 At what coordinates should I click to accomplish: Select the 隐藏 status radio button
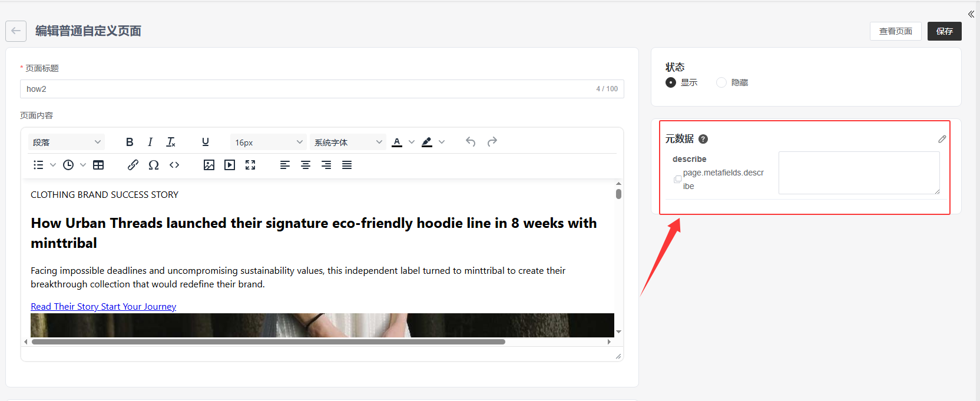721,82
